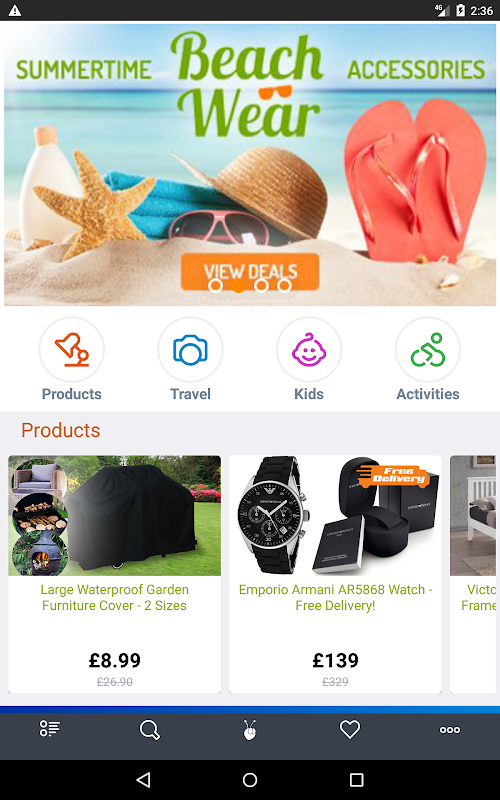Open the list menu icon in bottom bar

pyautogui.click(x=50, y=729)
